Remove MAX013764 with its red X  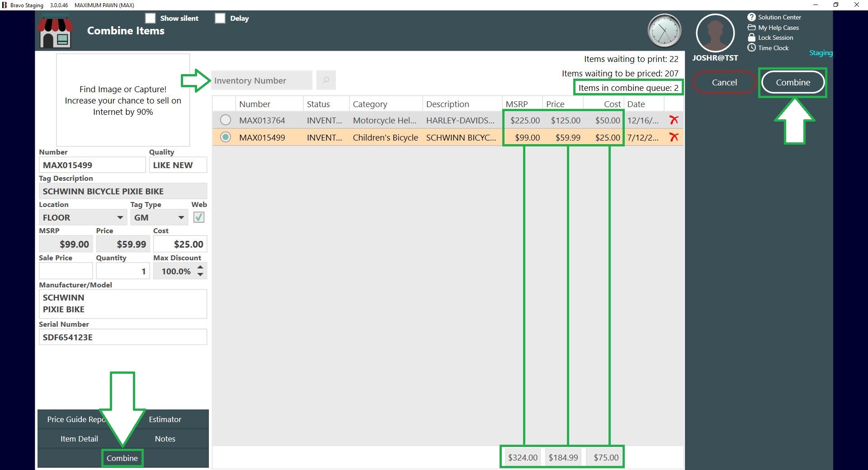coord(674,120)
